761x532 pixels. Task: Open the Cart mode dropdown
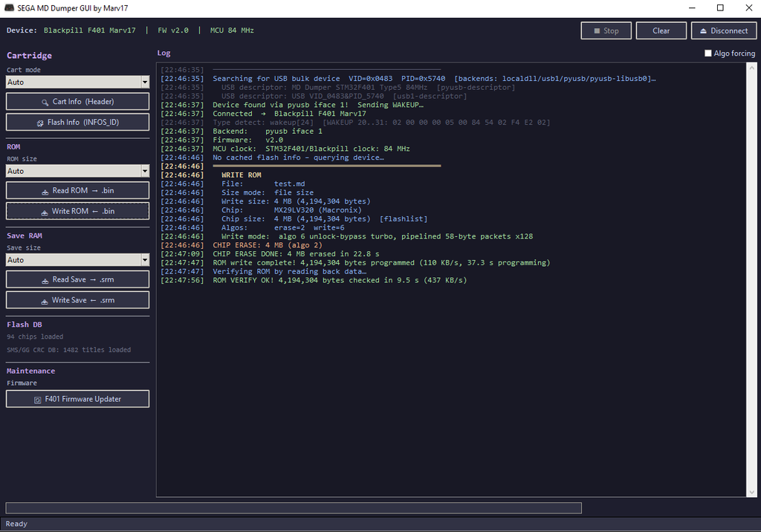click(x=145, y=82)
